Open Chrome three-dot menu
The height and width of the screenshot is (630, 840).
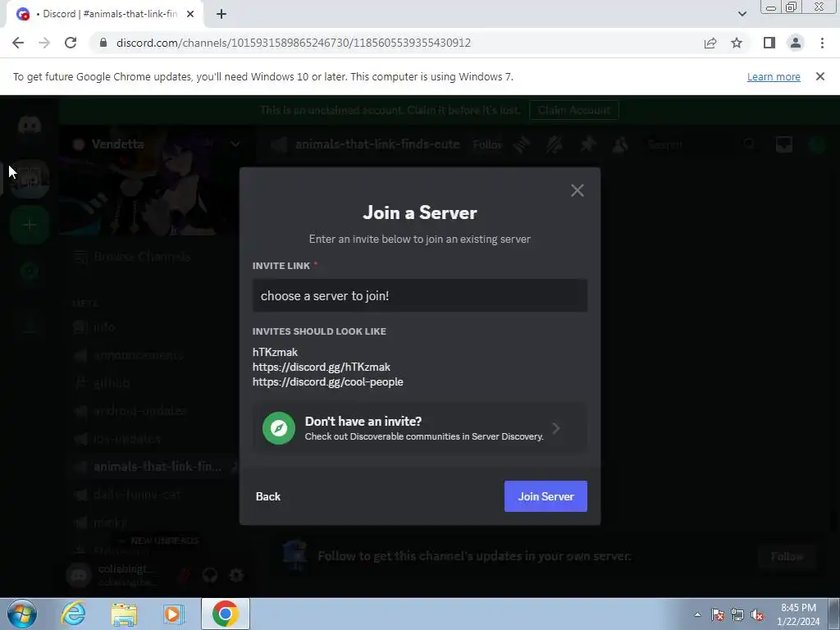(x=822, y=43)
